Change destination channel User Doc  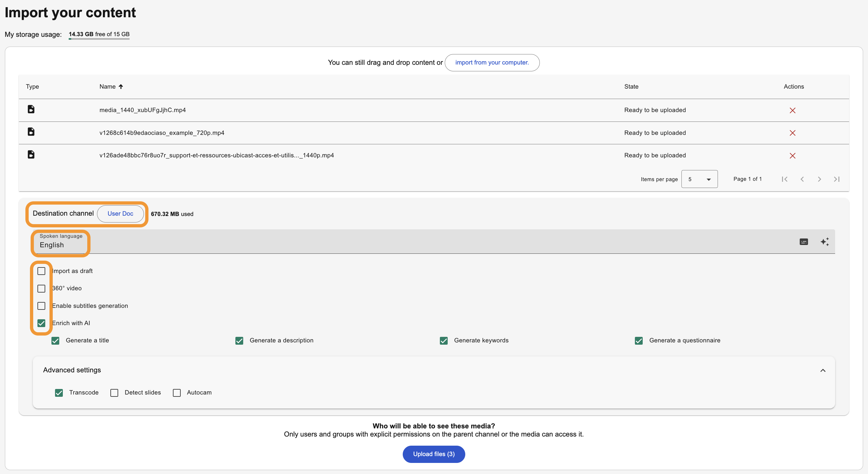click(x=120, y=214)
